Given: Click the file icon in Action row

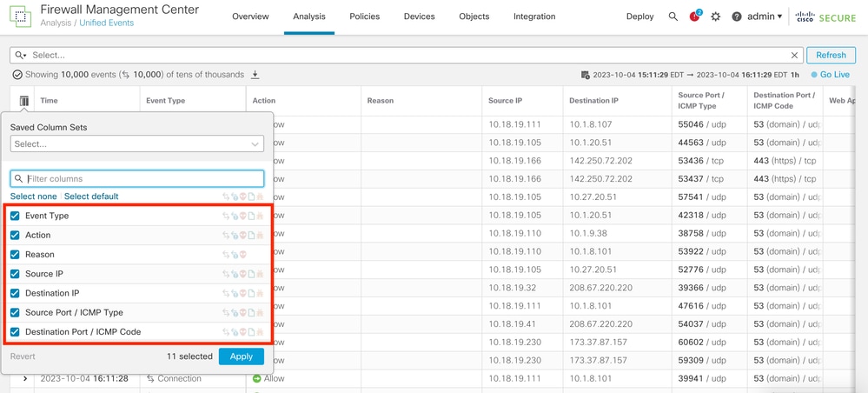Looking at the screenshot, I should 251,235.
